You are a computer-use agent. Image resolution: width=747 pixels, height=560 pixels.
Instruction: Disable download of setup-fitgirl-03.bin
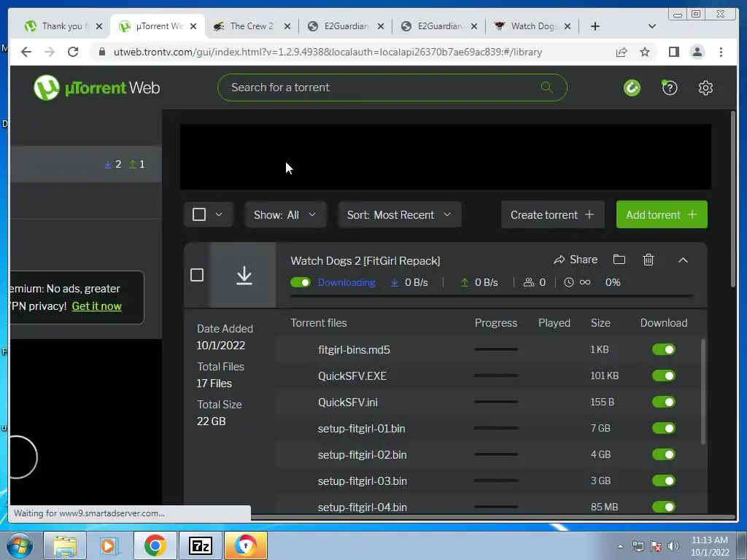tap(664, 481)
